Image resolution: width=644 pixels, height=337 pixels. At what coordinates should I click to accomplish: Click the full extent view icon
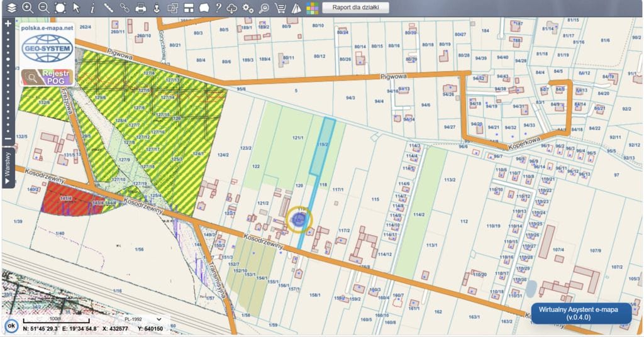[60, 8]
